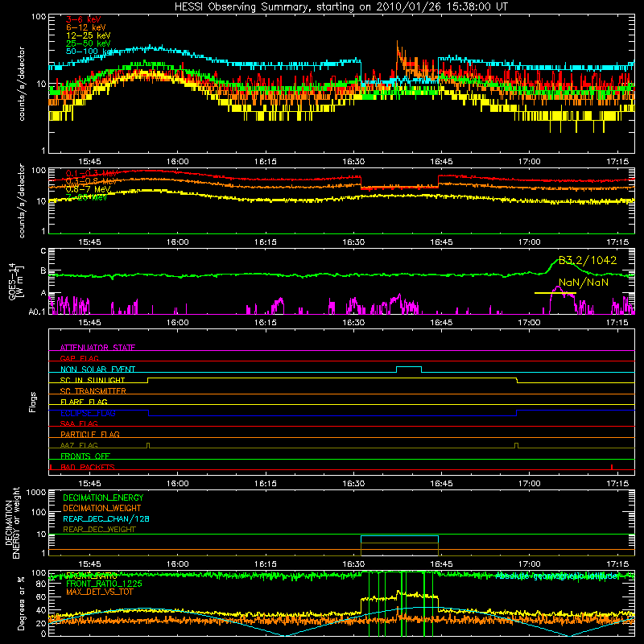Image resolution: width=644 pixels, height=644 pixels.
Task: Click the DECIMATION_ENERGY legend label
Action: tap(103, 497)
